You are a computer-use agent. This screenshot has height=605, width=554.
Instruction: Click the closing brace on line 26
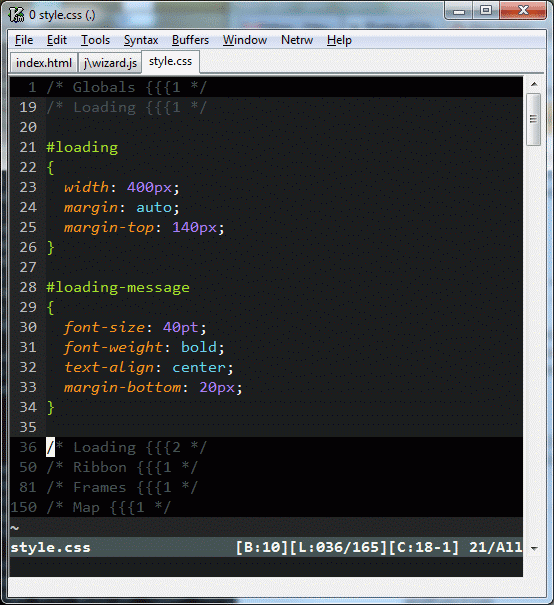point(50,247)
